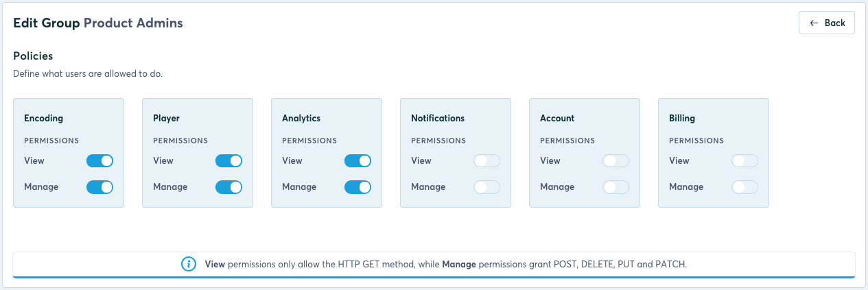Image resolution: width=868 pixels, height=290 pixels.
Task: Turn off Encoding Manage permission
Action: (x=99, y=187)
